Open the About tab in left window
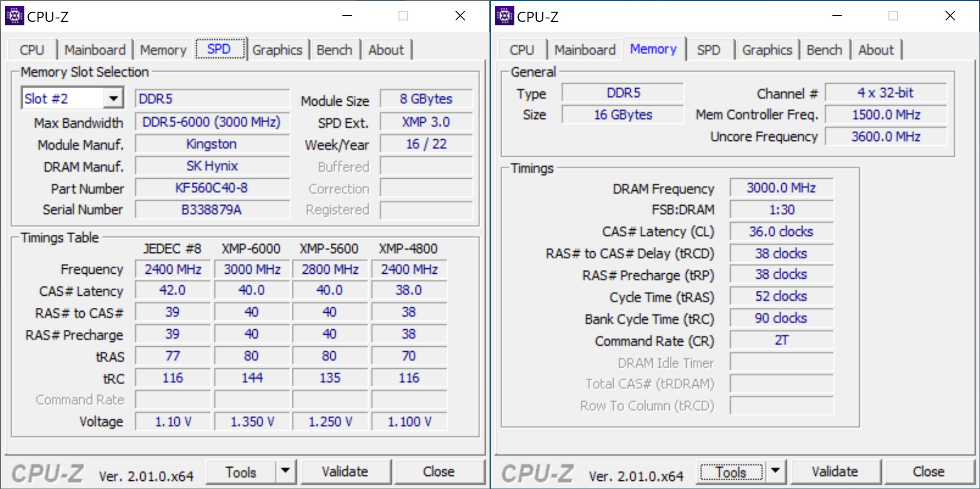 [x=386, y=50]
